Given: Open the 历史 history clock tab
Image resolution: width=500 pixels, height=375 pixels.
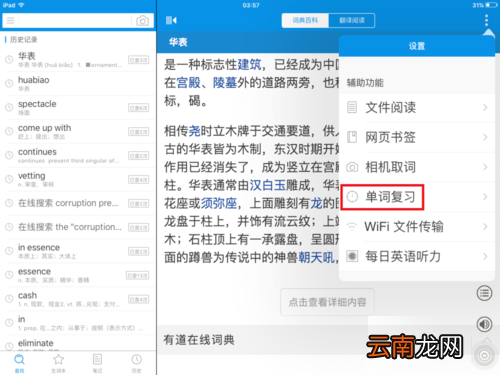Looking at the screenshot, I should click(136, 363).
